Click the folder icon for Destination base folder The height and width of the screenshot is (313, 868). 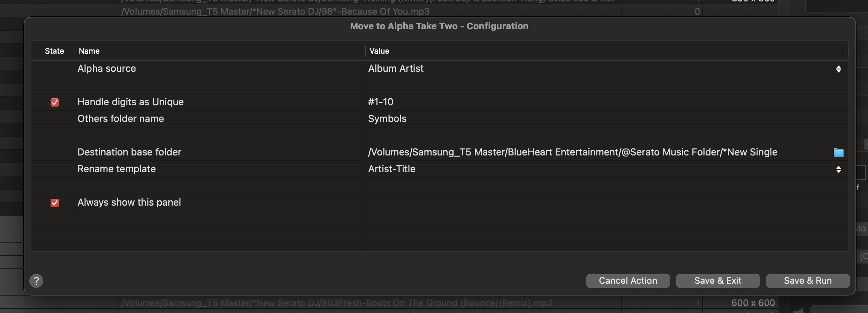pos(838,152)
